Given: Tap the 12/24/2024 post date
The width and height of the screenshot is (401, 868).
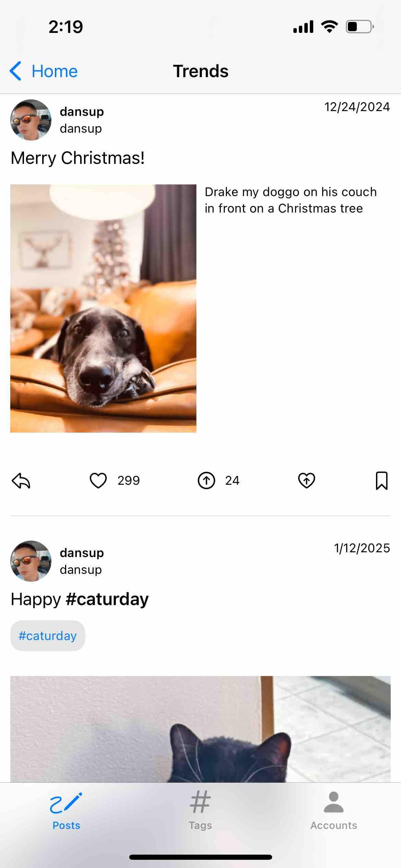Looking at the screenshot, I should (357, 107).
